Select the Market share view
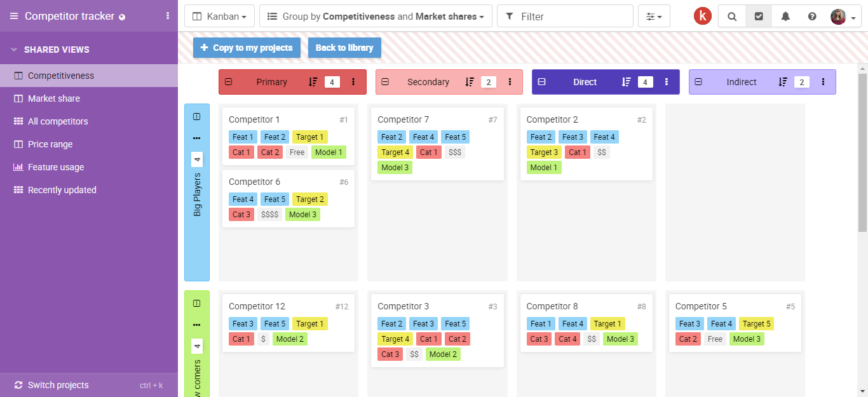The width and height of the screenshot is (868, 397). pos(89,98)
